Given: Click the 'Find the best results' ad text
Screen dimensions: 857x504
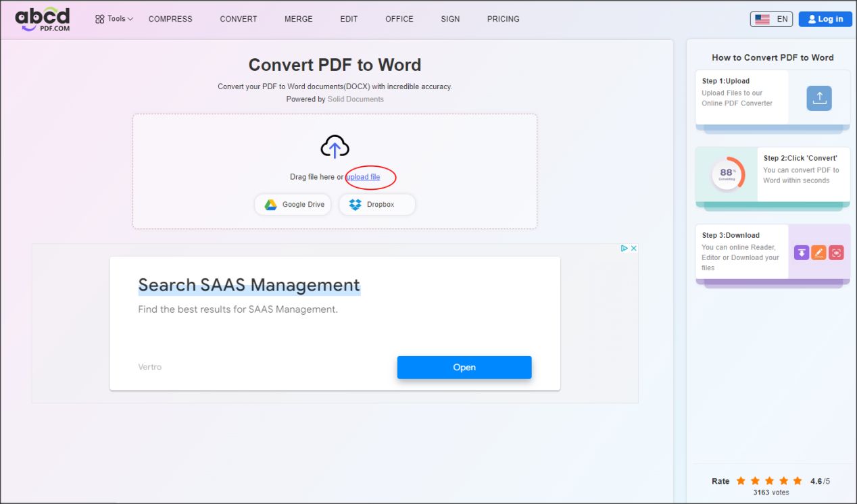Looking at the screenshot, I should point(238,309).
